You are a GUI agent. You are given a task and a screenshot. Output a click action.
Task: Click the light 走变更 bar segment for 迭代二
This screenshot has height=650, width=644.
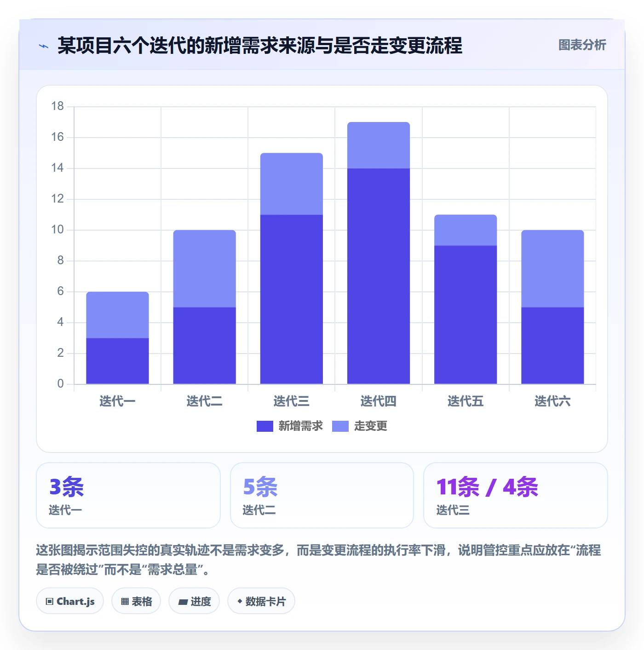point(204,269)
